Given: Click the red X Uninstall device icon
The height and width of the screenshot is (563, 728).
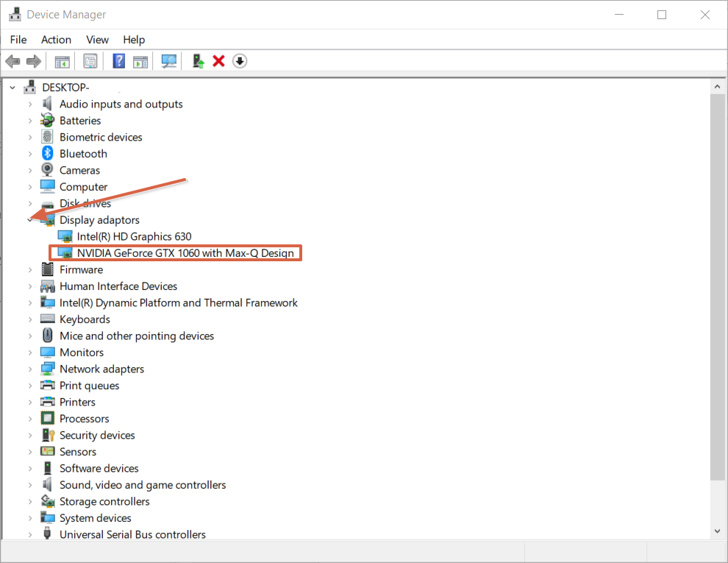Looking at the screenshot, I should click(218, 61).
